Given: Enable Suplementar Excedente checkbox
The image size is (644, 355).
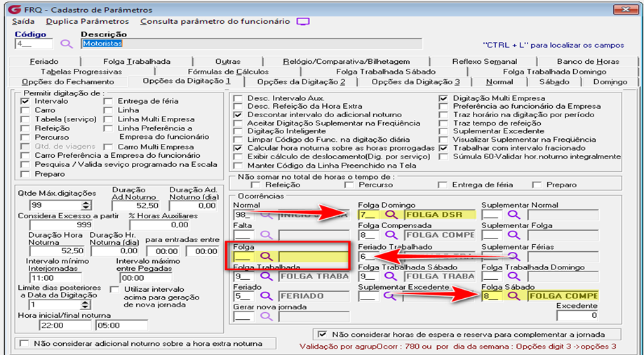Looking at the screenshot, I should (x=443, y=131).
